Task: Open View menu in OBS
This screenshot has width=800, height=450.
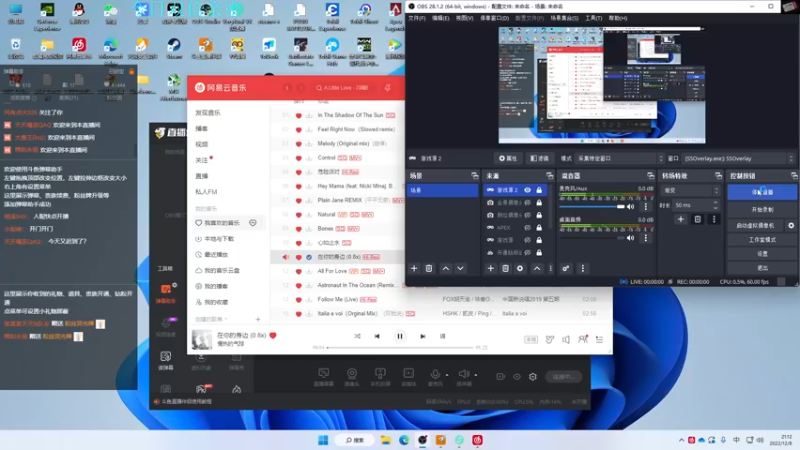Action: [x=464, y=18]
